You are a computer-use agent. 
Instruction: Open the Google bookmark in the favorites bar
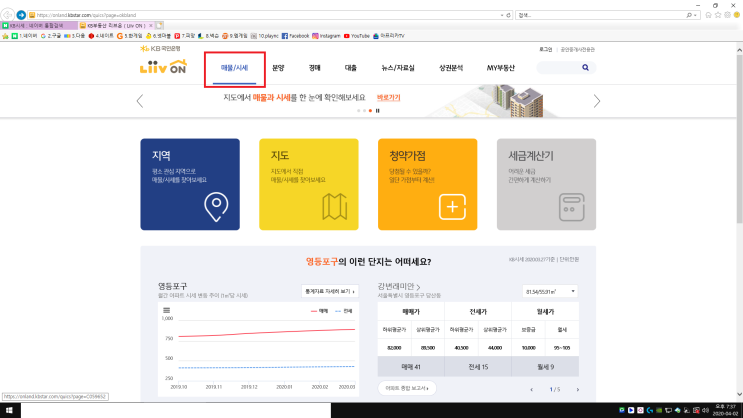[51, 36]
